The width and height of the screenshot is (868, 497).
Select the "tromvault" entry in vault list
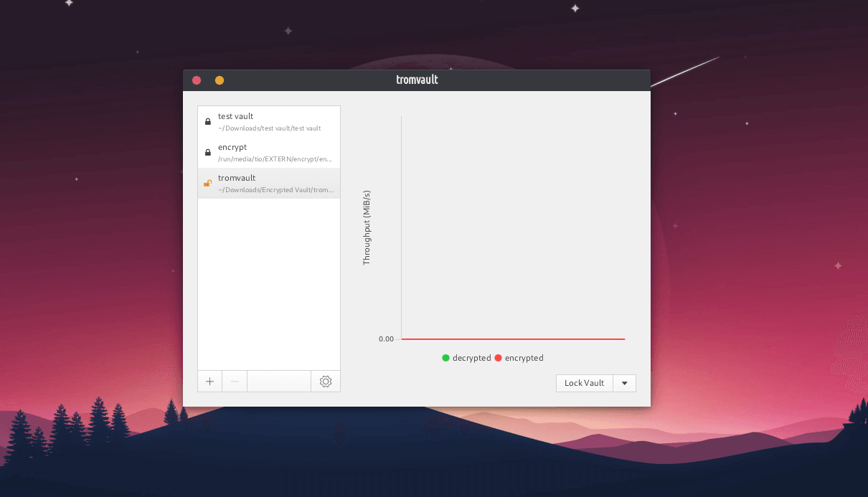tap(237, 178)
